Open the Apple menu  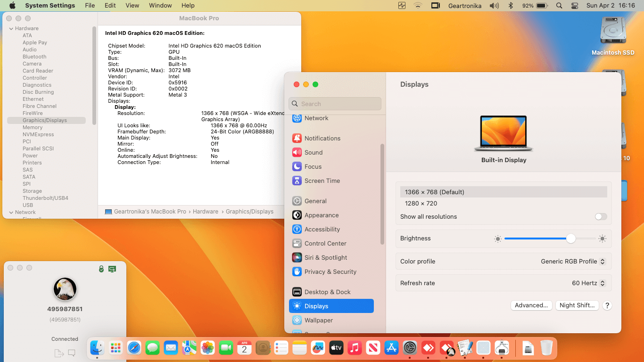pyautogui.click(x=12, y=6)
